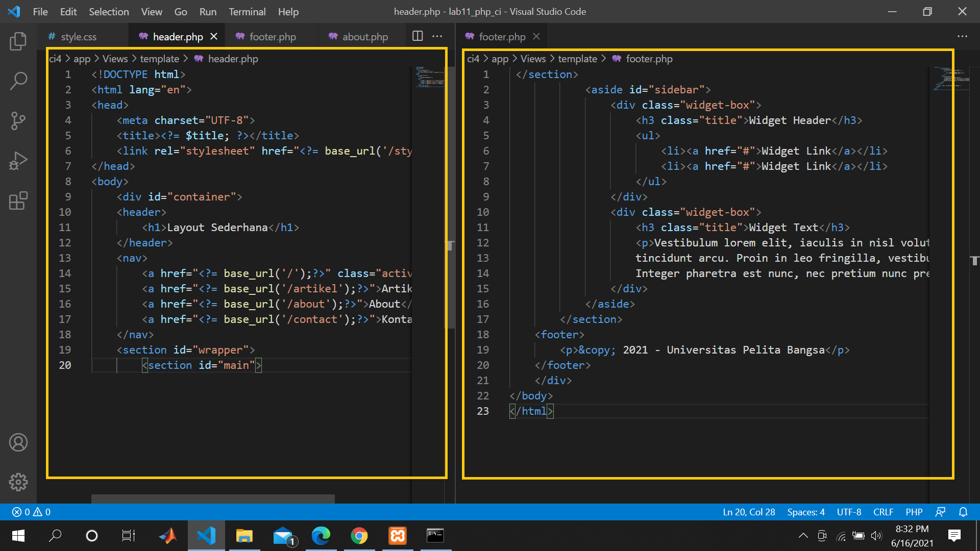Open the Explorer view in activity bar
Viewport: 980px width, 551px height.
point(18,41)
